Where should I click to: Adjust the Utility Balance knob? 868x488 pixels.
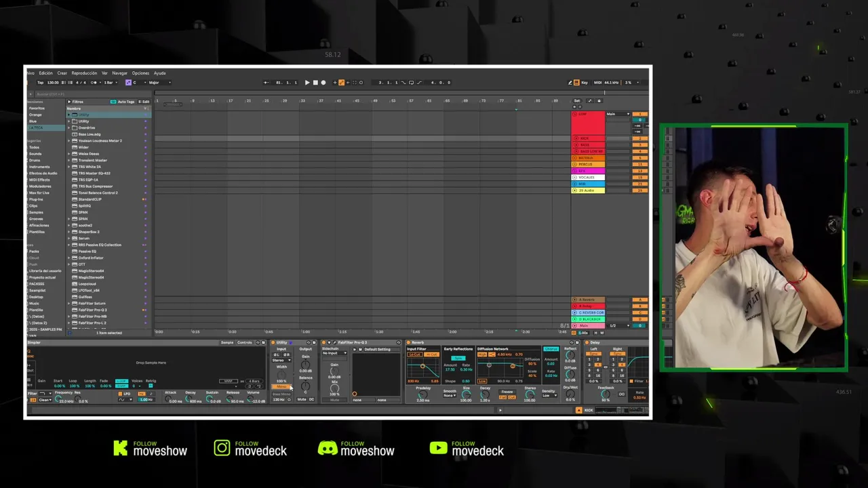click(x=305, y=386)
